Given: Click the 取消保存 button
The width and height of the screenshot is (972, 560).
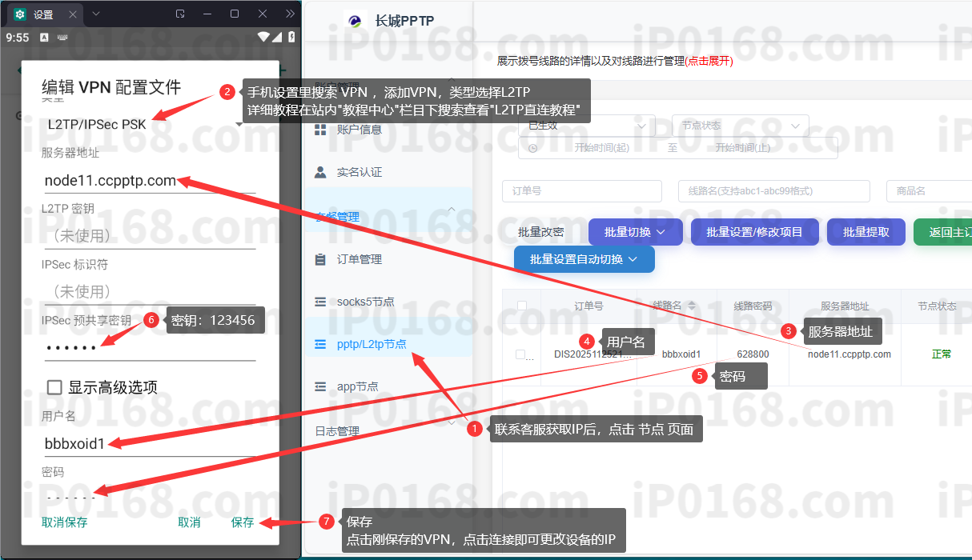Looking at the screenshot, I should pos(65,522).
